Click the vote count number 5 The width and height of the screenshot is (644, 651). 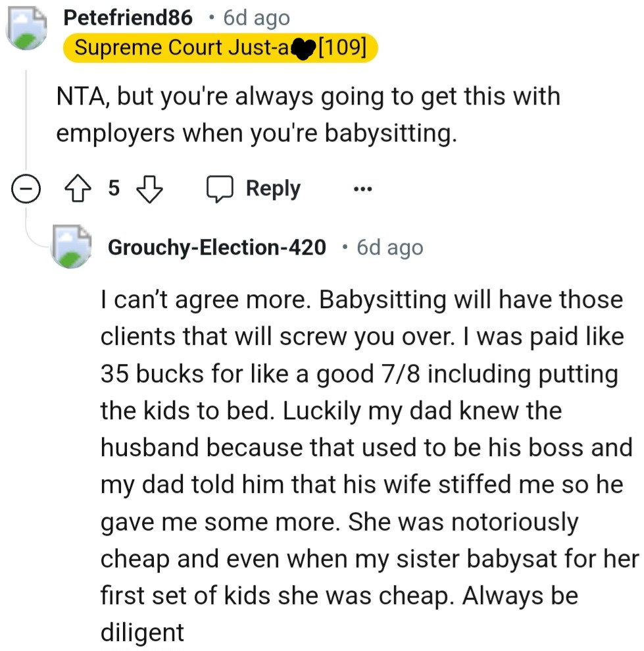(113, 190)
